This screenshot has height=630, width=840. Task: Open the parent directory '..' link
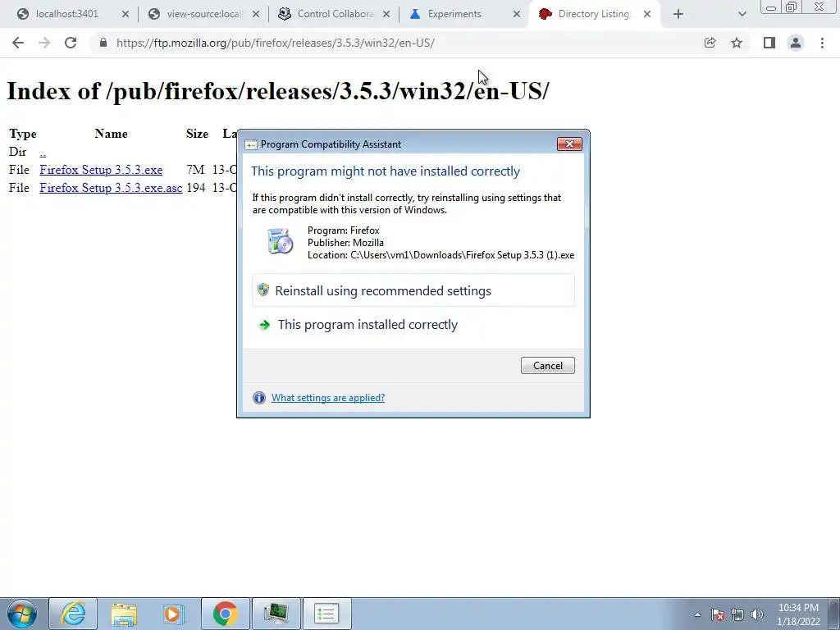tap(43, 152)
